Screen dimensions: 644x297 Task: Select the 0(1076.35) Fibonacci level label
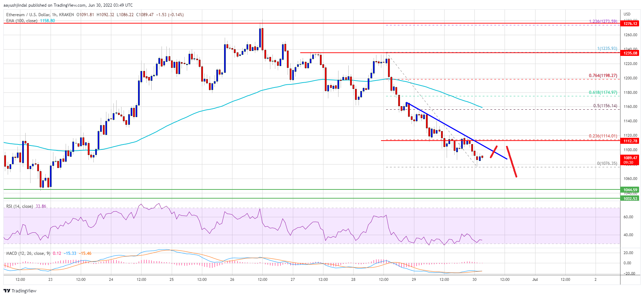tap(607, 163)
